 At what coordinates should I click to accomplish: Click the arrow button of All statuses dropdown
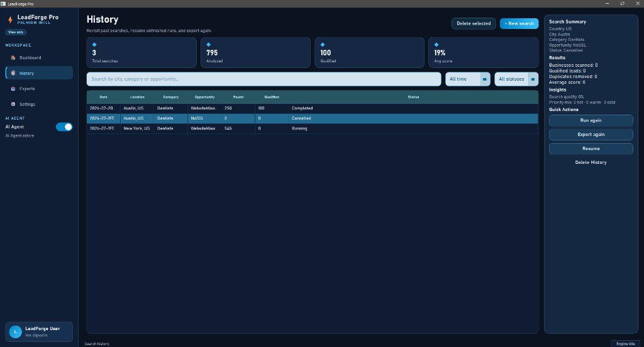(x=533, y=79)
